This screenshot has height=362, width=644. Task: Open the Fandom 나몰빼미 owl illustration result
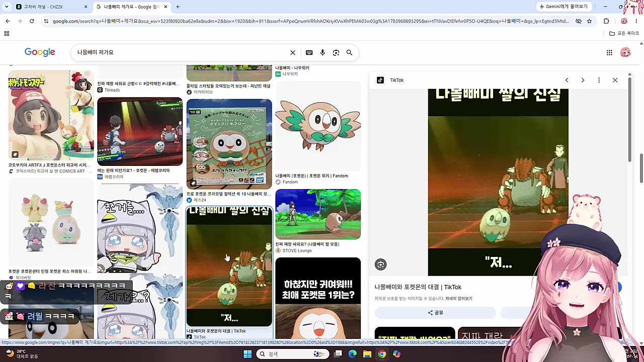coord(318,126)
